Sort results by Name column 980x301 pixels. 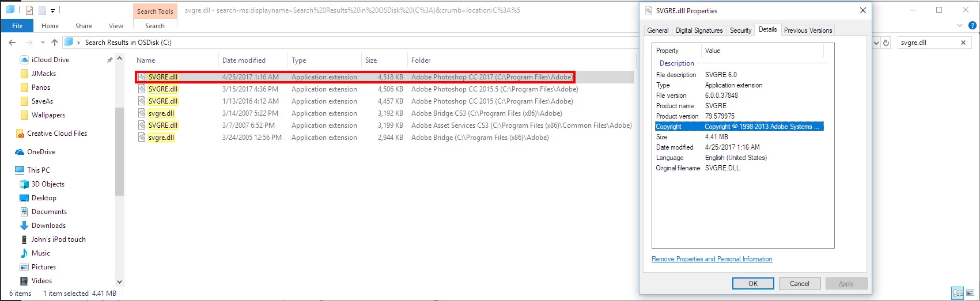point(176,60)
